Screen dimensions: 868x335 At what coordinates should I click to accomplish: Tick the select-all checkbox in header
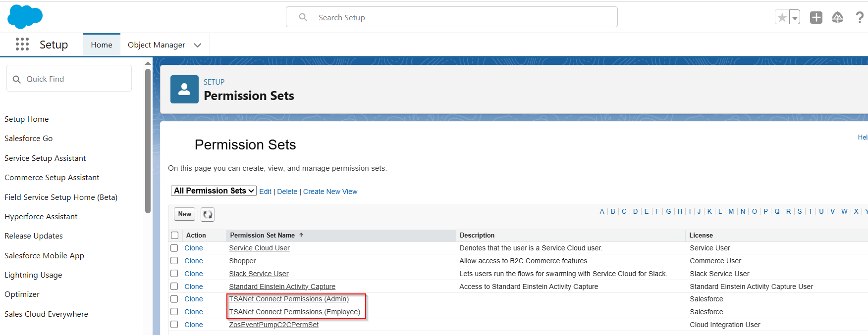click(174, 236)
